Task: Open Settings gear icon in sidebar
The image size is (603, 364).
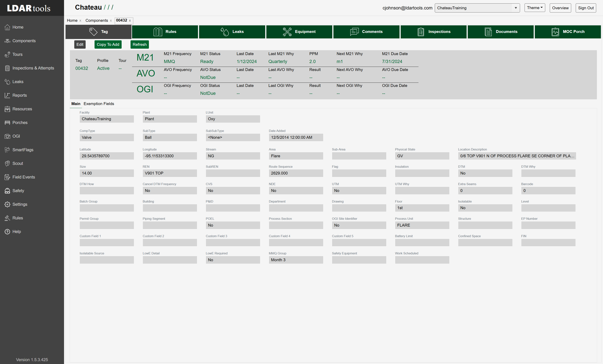Action: [7, 204]
